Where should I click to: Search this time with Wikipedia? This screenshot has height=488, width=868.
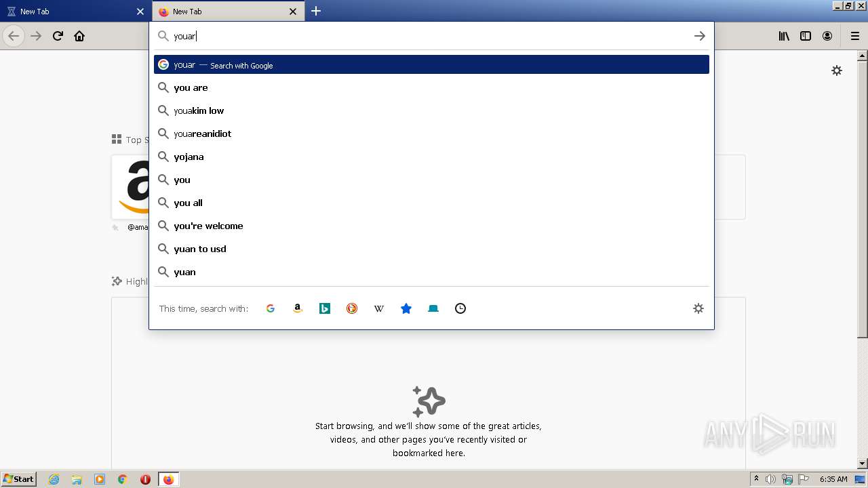click(379, 308)
